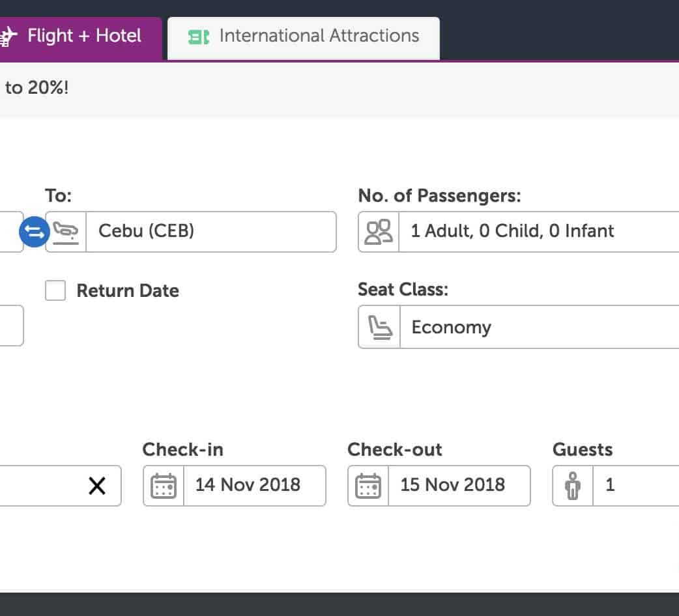Click the Cebu (CEB) destination field
The height and width of the screenshot is (616, 679).
tap(210, 232)
